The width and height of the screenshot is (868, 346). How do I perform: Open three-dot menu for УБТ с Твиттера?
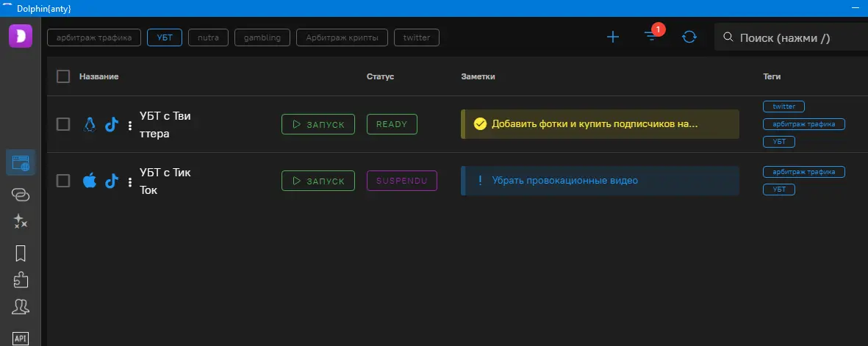click(x=130, y=126)
